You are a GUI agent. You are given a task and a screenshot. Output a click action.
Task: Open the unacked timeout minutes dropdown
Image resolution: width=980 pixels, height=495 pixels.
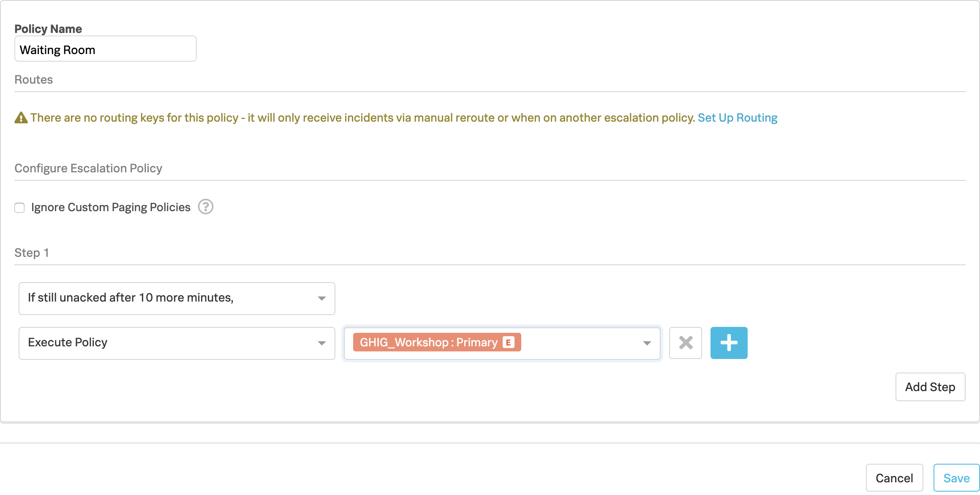[x=177, y=298]
